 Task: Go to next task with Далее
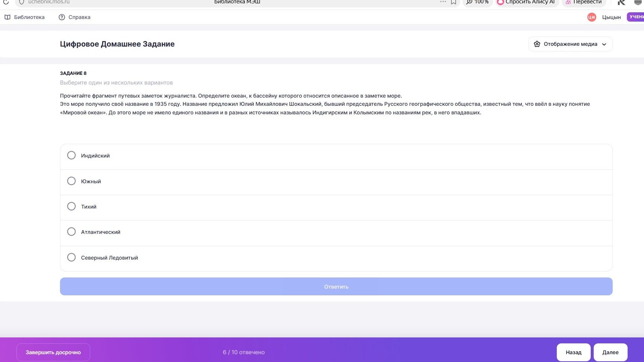click(610, 352)
